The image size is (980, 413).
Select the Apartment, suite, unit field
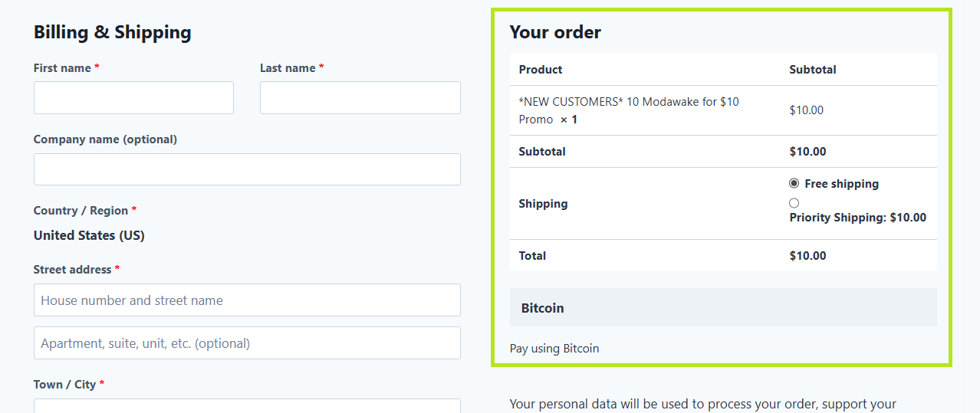[x=247, y=343]
